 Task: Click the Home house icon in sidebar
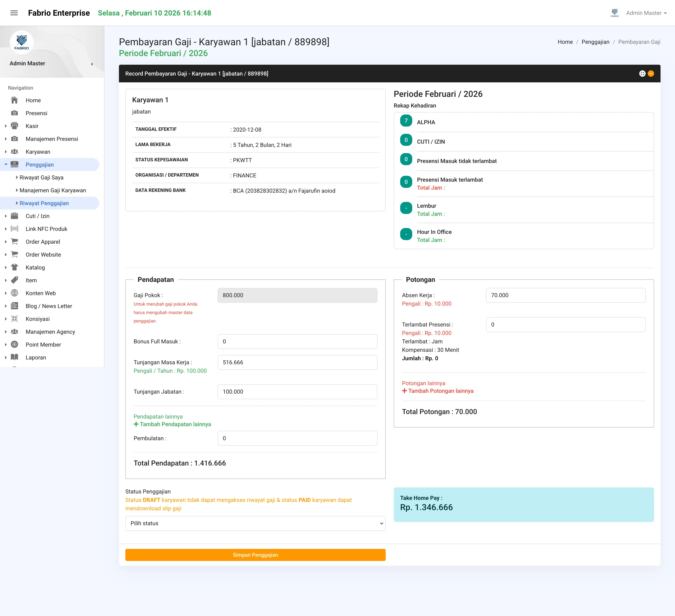tap(14, 100)
